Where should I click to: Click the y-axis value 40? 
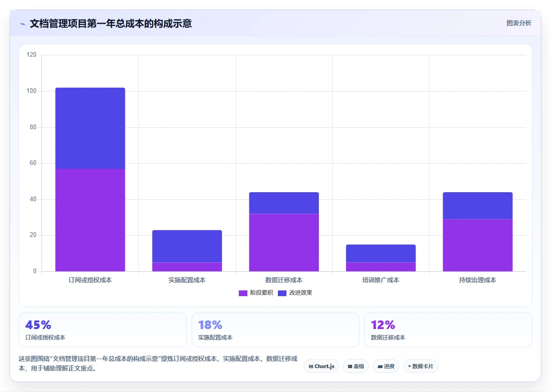[33, 199]
